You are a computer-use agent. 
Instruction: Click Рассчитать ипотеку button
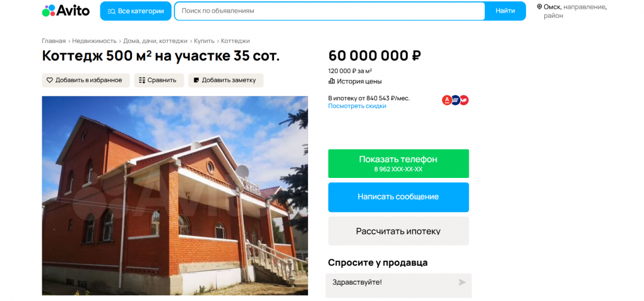tap(398, 231)
